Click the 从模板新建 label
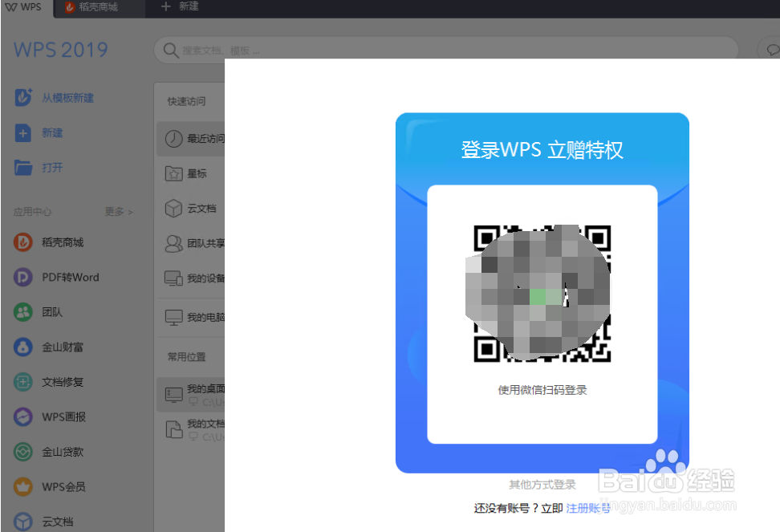 tap(67, 98)
